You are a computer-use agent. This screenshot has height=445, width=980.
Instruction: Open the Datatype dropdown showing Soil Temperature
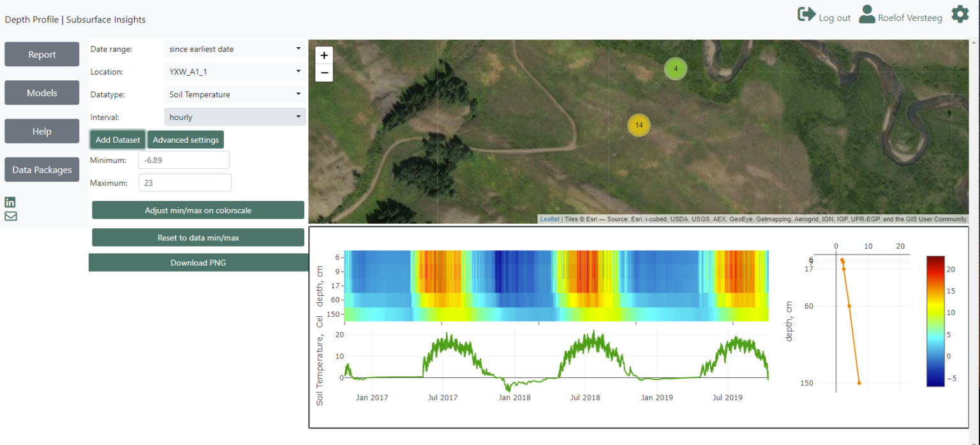234,94
